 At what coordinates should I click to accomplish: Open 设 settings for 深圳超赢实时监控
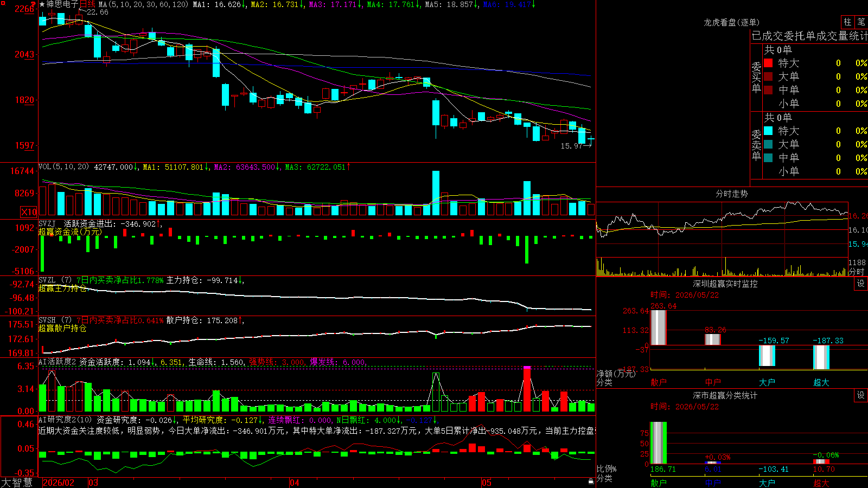(x=861, y=284)
